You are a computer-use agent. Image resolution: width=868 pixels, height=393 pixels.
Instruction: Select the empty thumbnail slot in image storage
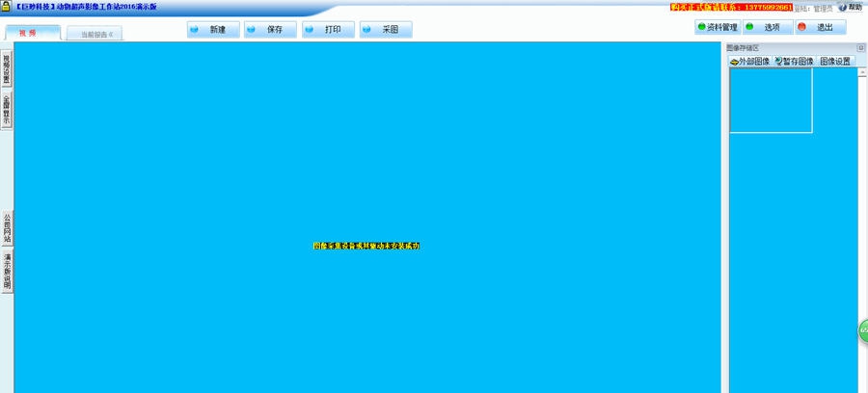(772, 100)
